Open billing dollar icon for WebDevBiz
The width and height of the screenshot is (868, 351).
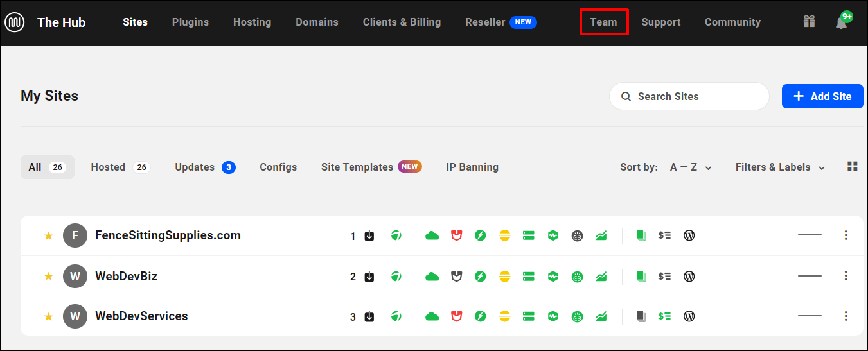tap(664, 277)
